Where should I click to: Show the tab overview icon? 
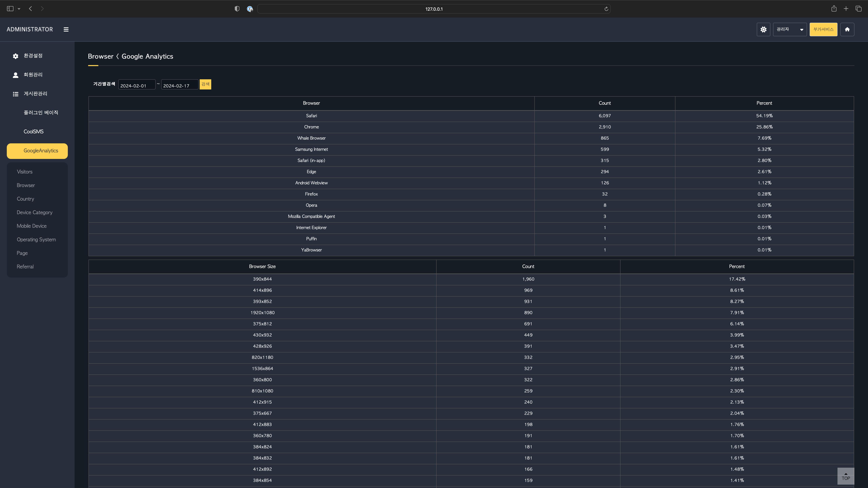858,9
